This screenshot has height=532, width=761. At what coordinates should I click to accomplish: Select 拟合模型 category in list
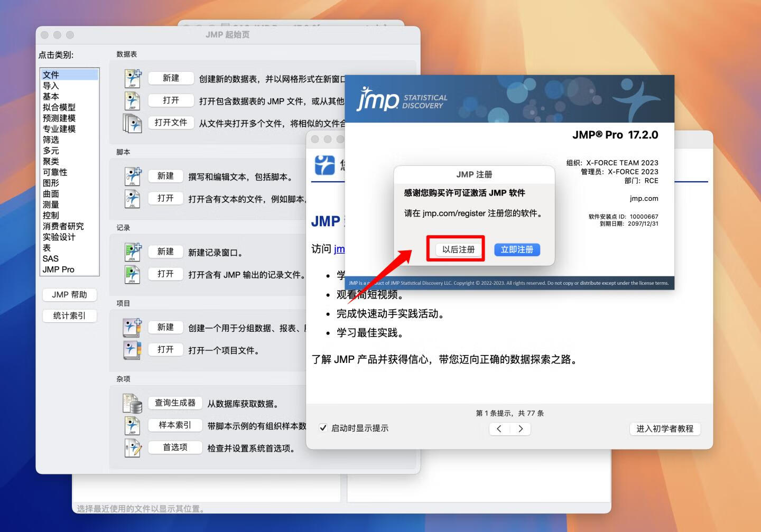(x=69, y=107)
